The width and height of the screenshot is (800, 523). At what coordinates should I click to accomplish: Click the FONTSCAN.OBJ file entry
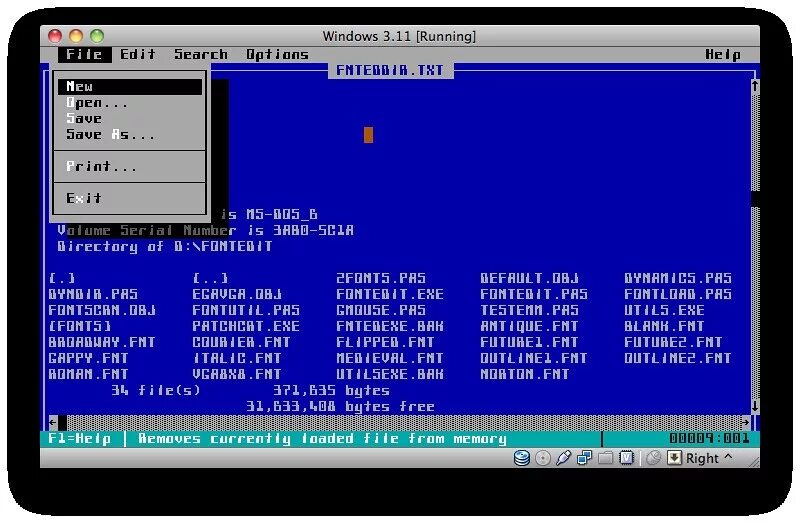coord(102,310)
